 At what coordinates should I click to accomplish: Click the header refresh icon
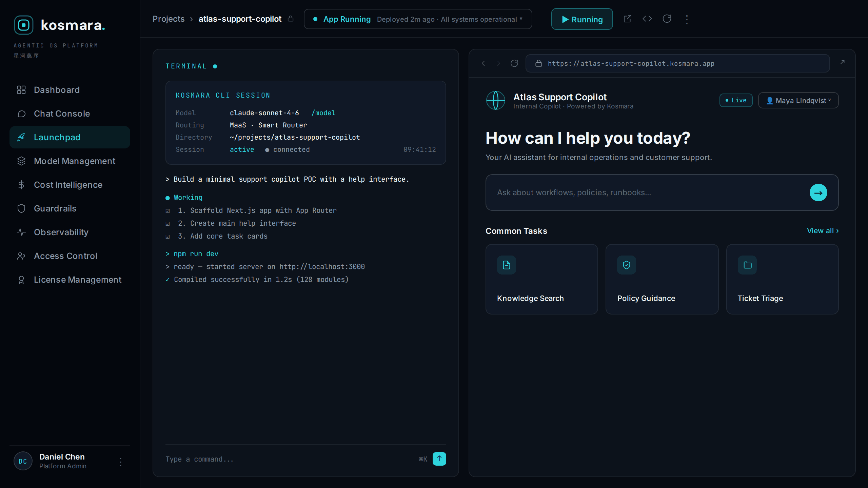coord(667,19)
